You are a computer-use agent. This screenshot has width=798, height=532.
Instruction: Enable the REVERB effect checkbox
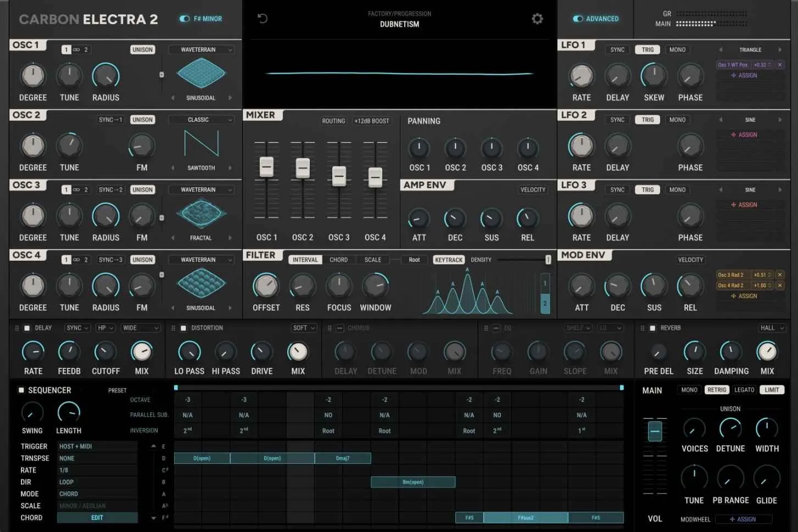(x=652, y=328)
